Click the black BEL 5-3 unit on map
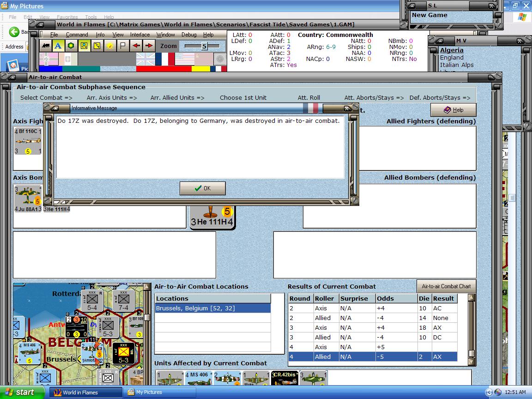532x399 pixels. [x=123, y=353]
